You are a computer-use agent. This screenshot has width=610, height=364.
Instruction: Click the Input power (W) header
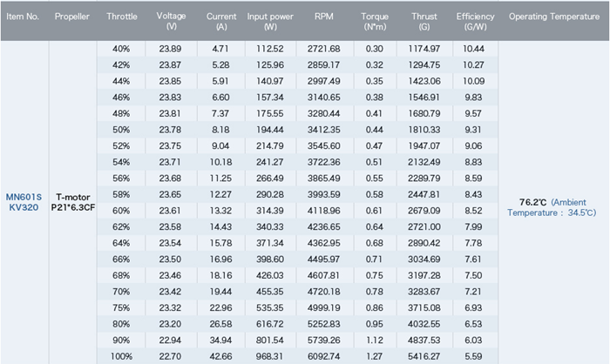pyautogui.click(x=270, y=20)
